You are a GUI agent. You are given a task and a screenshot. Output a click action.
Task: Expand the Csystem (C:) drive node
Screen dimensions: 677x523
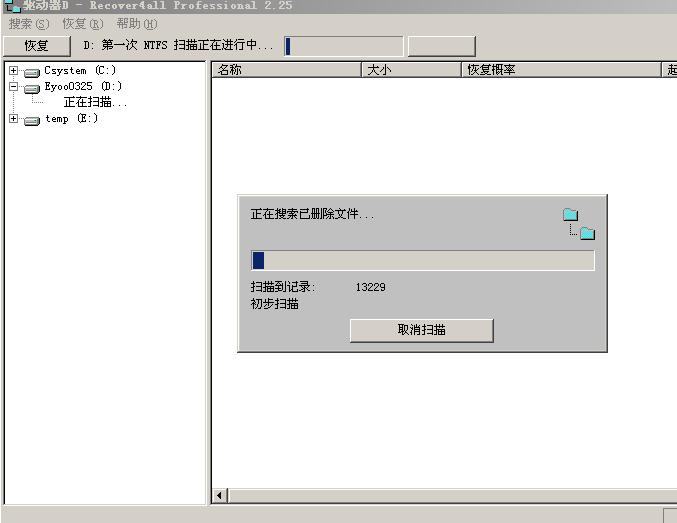point(13,70)
